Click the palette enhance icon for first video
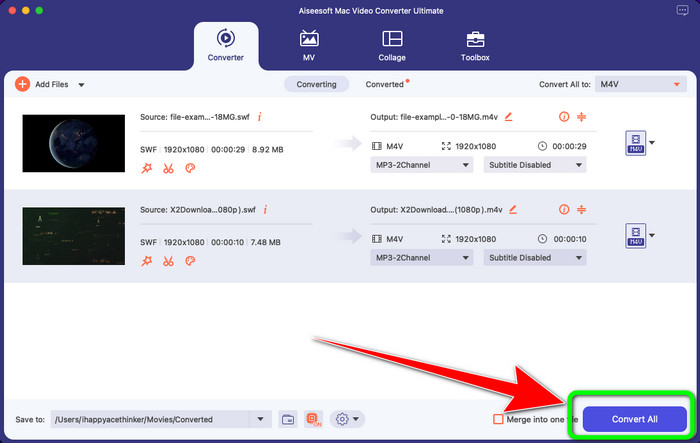Image resolution: width=700 pixels, height=443 pixels. [189, 169]
